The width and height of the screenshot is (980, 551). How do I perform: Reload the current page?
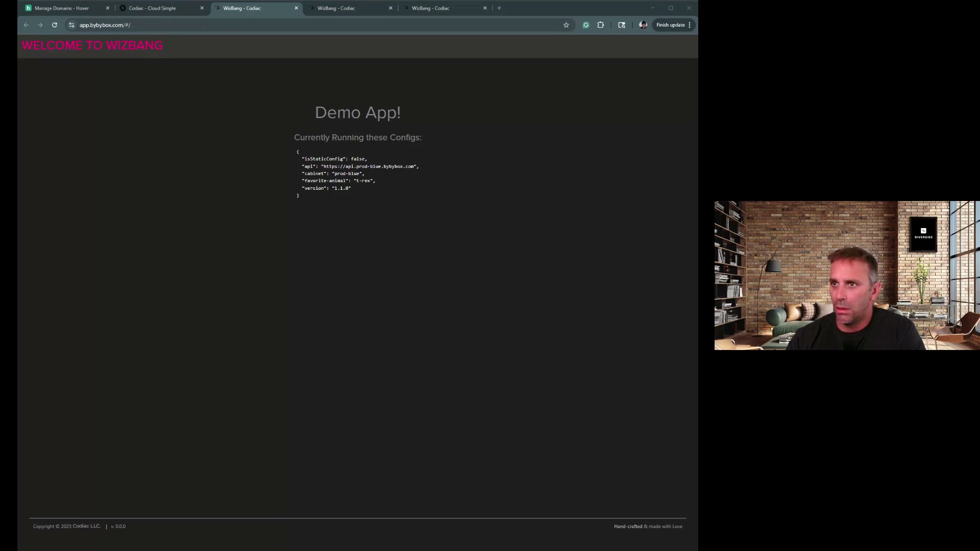click(54, 25)
